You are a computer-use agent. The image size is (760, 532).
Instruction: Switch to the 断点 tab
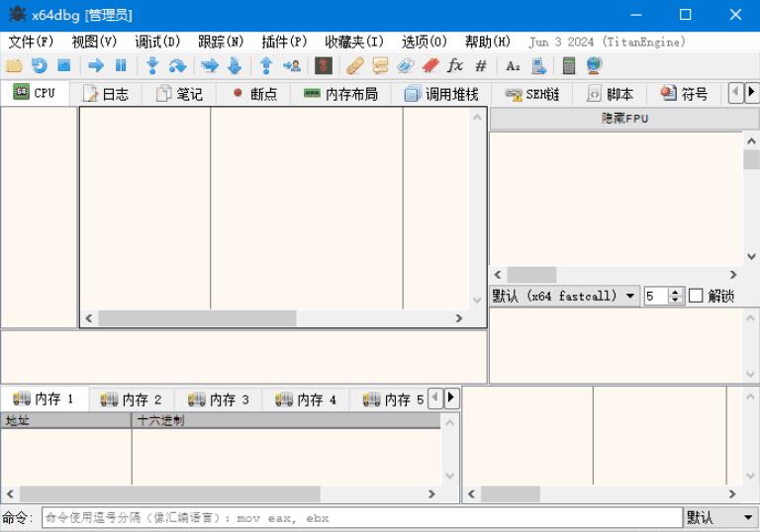[x=253, y=94]
